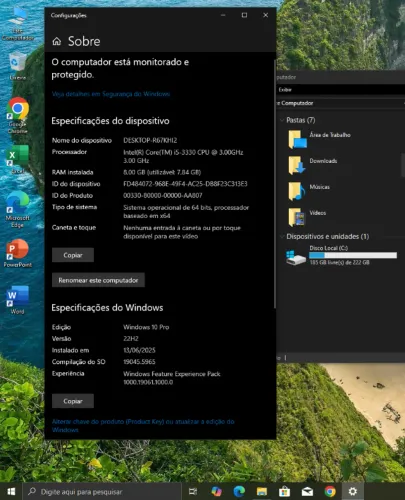
Task: Select the ID do dispositivo value
Action: click(x=185, y=184)
